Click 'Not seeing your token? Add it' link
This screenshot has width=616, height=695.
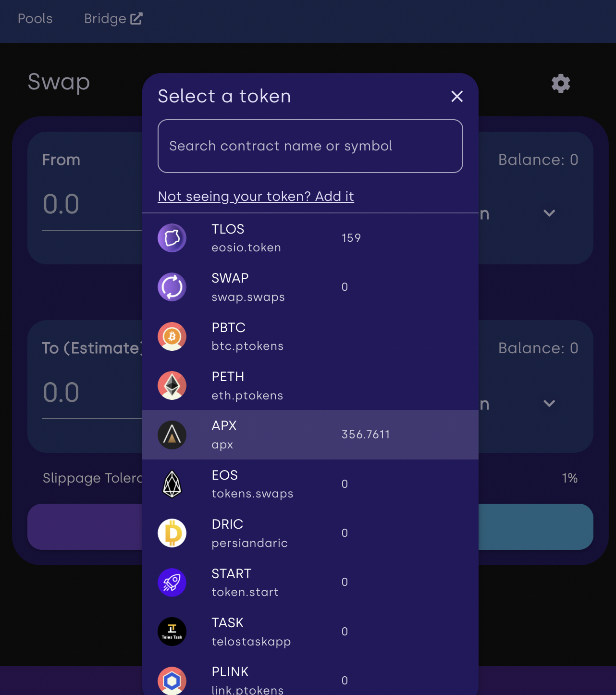coord(256,196)
